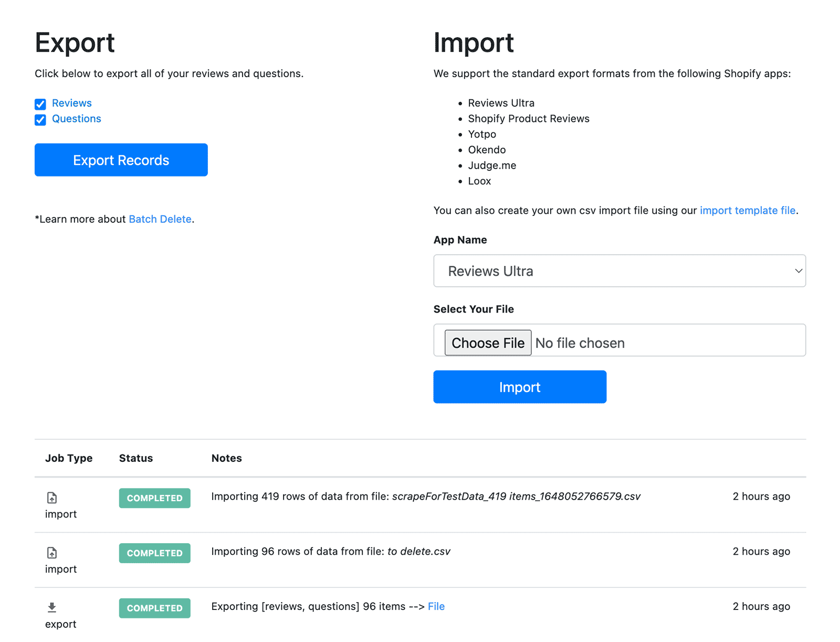Click COMPLETED badge on the 96 rows import
Screen dimensions: 840x642
[154, 553]
